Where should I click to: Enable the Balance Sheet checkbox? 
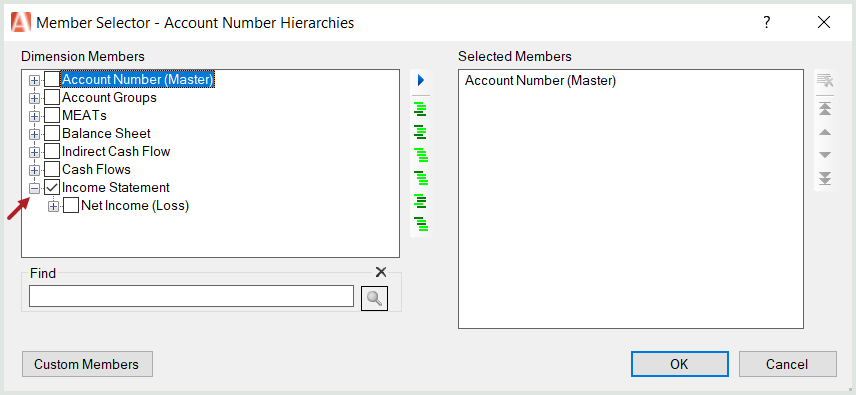(x=52, y=134)
